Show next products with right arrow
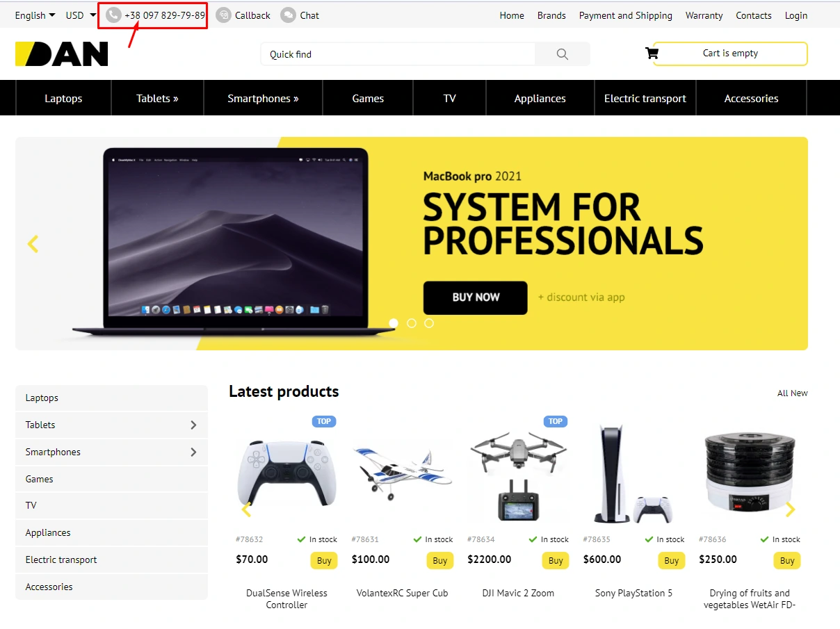Screen dimensions: 840x629 (x=790, y=509)
